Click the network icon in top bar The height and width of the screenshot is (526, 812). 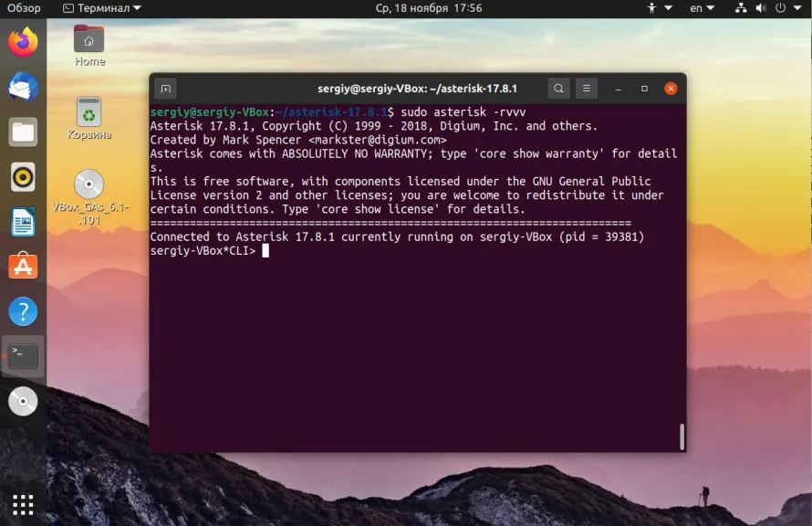click(741, 8)
